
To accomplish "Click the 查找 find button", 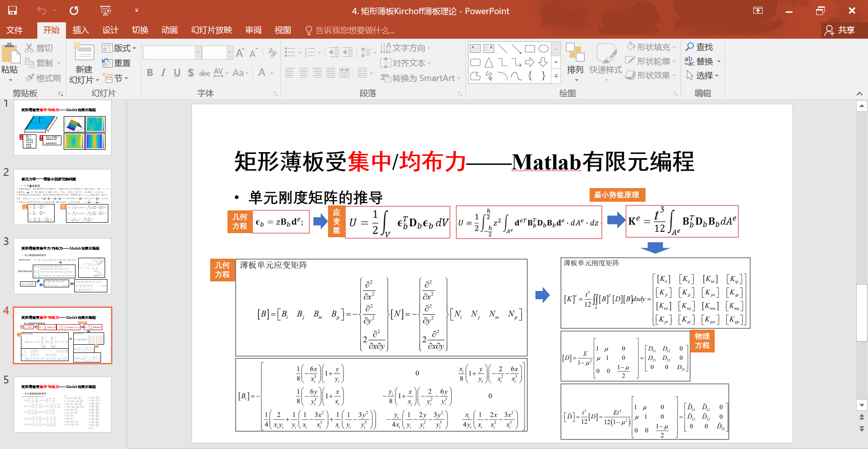I will pos(699,47).
